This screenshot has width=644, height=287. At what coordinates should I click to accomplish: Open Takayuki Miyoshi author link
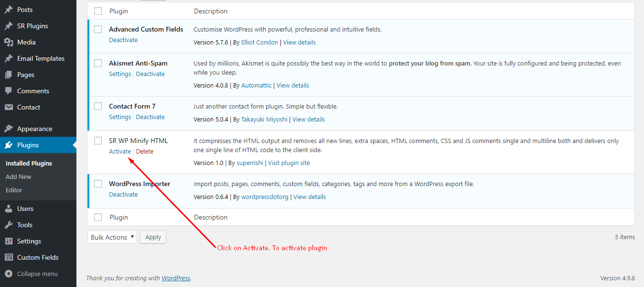(264, 119)
